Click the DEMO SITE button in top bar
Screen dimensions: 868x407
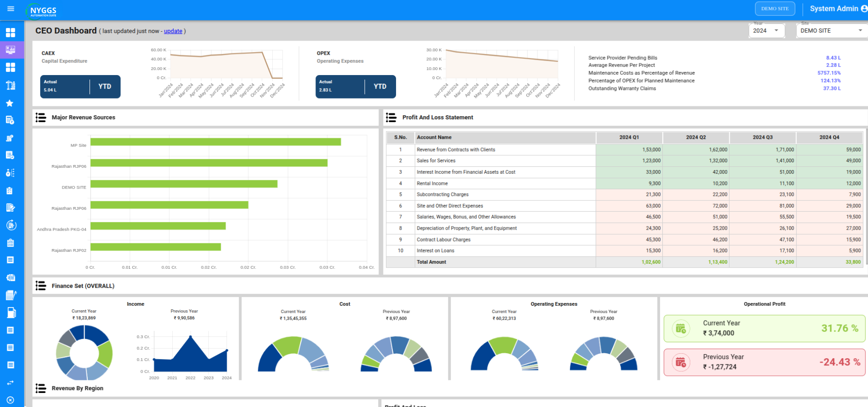(775, 9)
